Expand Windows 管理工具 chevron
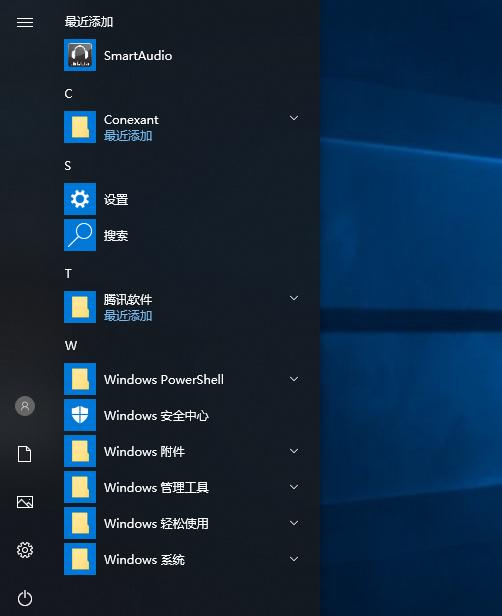502x616 pixels. click(x=294, y=487)
